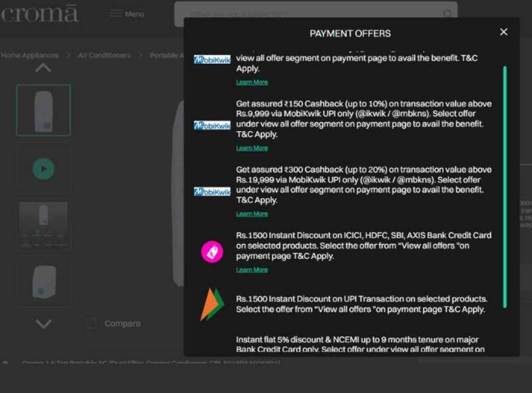Open Learn More for ₹300 Cashback offer
This screenshot has width=532, height=393.
coord(252,214)
